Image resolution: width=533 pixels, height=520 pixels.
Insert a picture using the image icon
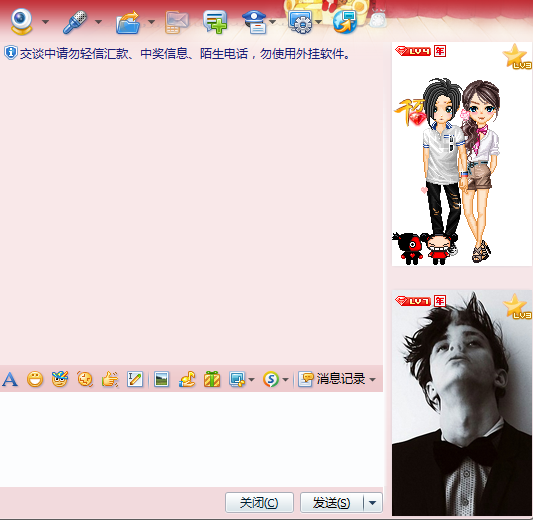(x=161, y=379)
